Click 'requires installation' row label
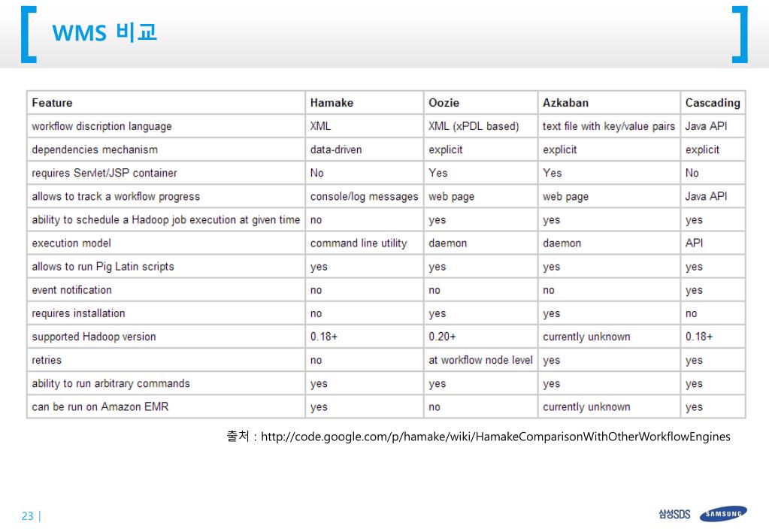 78,313
